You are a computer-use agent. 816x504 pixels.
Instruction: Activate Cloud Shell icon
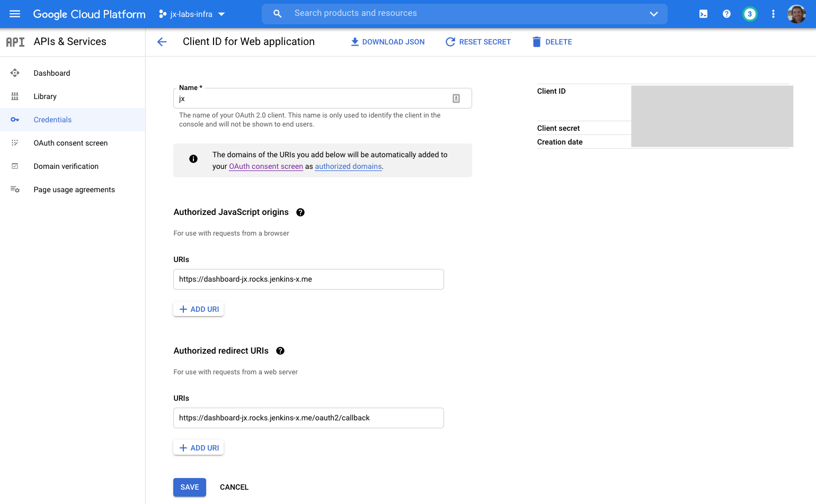(703, 14)
